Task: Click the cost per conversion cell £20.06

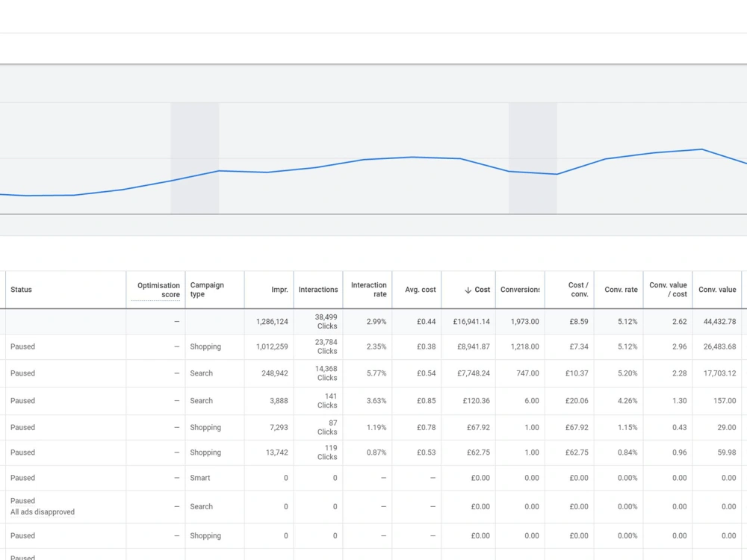Action: (x=577, y=401)
